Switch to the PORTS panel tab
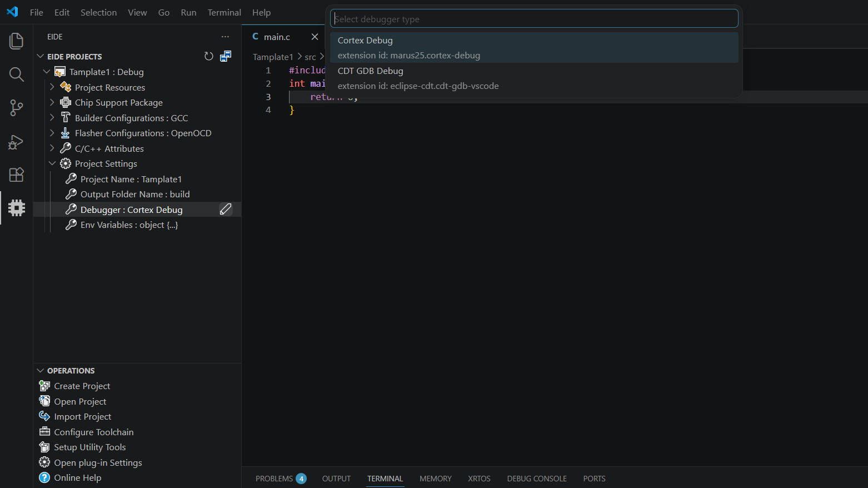This screenshot has width=868, height=488. (594, 479)
